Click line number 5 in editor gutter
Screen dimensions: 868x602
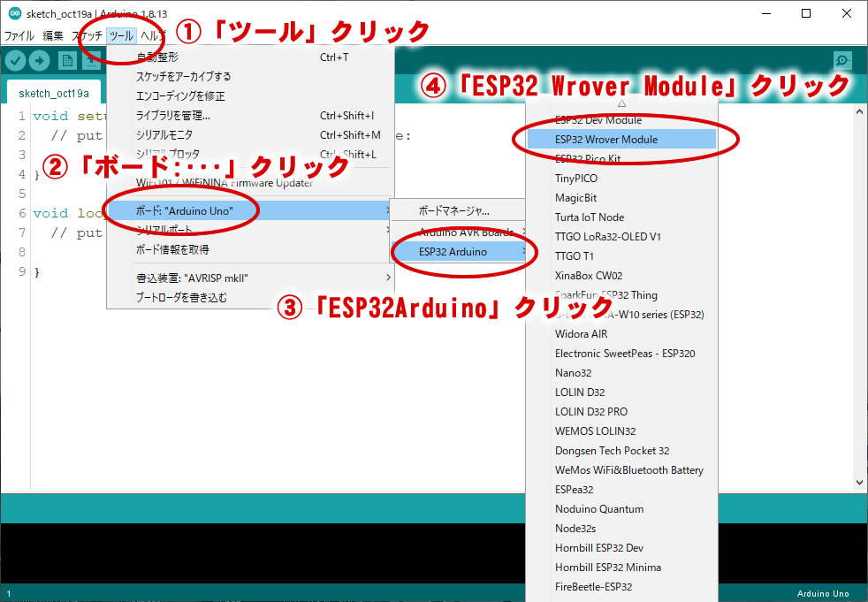pos(22,194)
